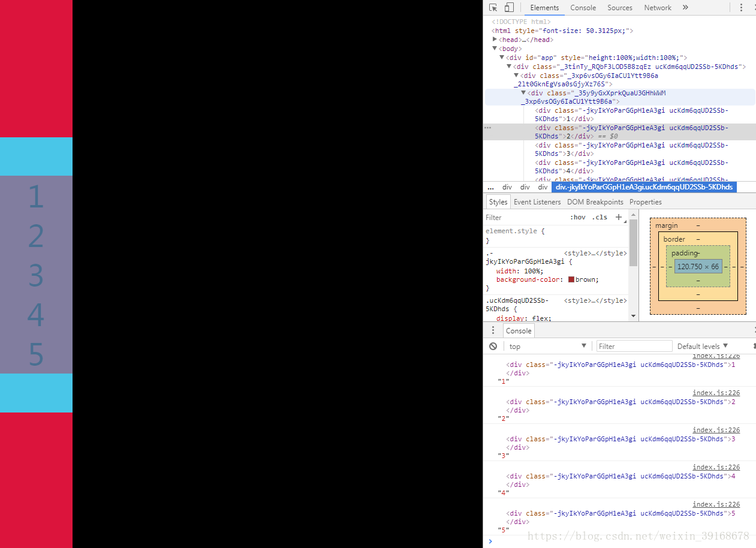This screenshot has width=756, height=548.
Task: Show more DevTools tabs chevron
Action: coord(685,8)
